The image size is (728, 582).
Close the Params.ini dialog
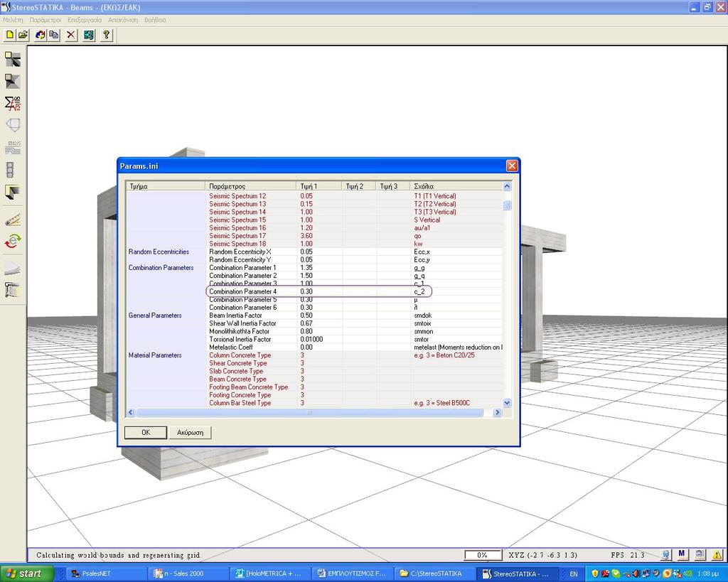512,166
